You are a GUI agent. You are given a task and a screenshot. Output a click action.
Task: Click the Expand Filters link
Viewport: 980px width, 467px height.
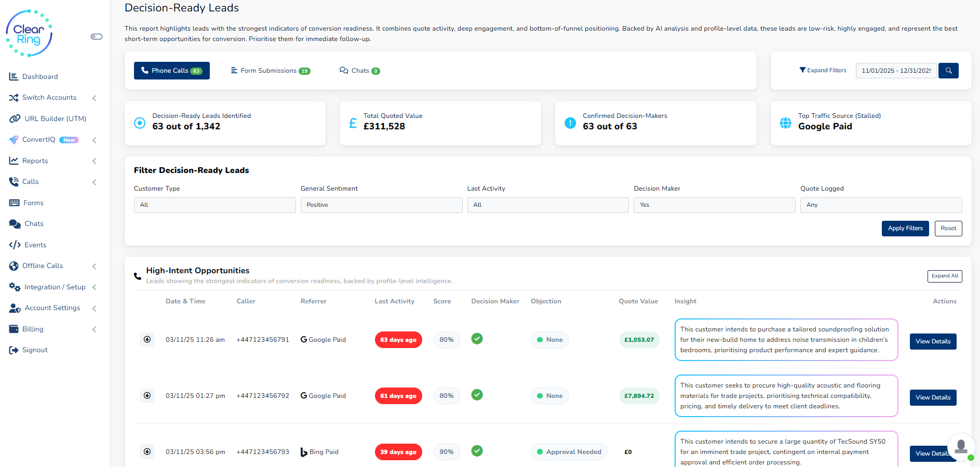coord(823,71)
